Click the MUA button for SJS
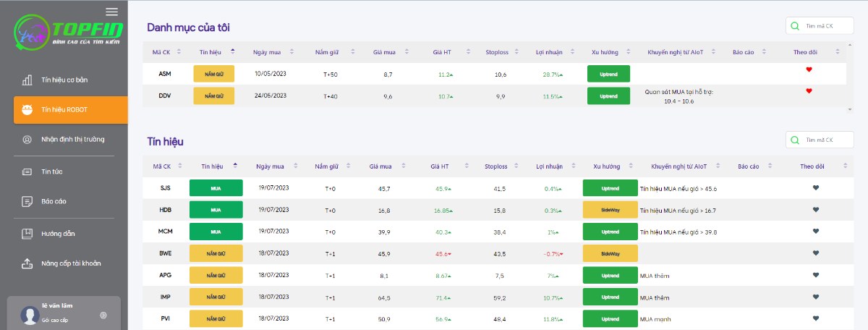Viewport: 868px width, 330px height. 216,188
